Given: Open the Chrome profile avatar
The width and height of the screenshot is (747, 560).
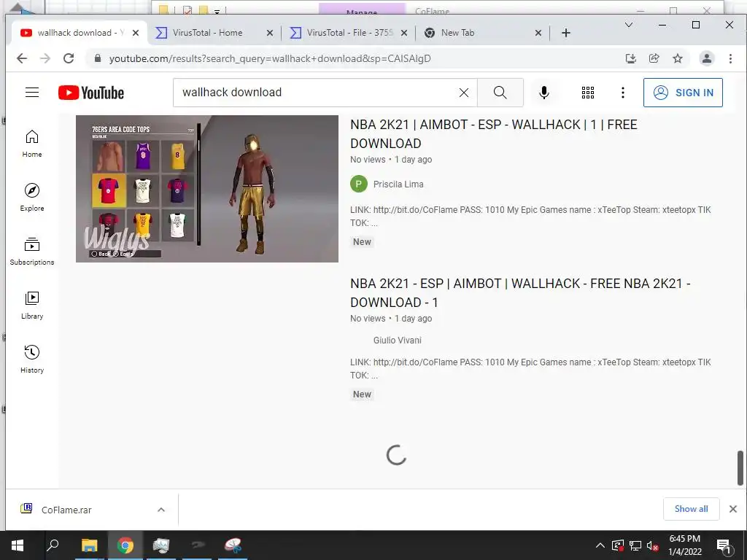Looking at the screenshot, I should pos(706,58).
